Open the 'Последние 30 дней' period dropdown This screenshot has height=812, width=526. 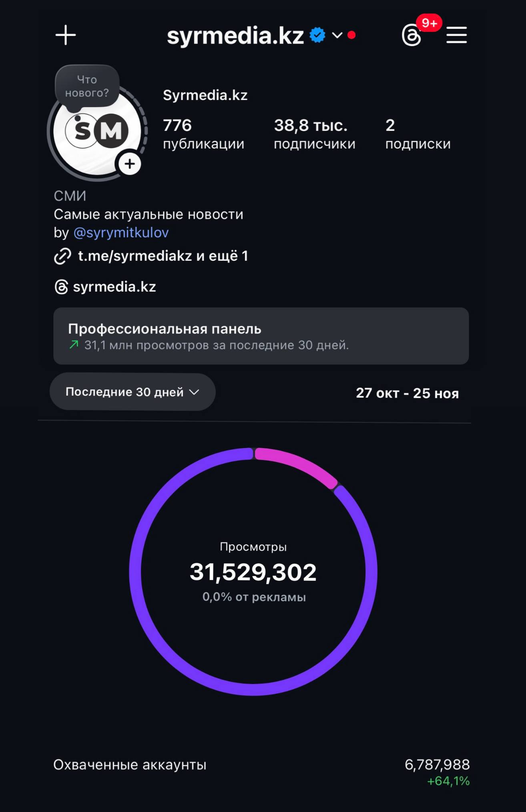133,392
